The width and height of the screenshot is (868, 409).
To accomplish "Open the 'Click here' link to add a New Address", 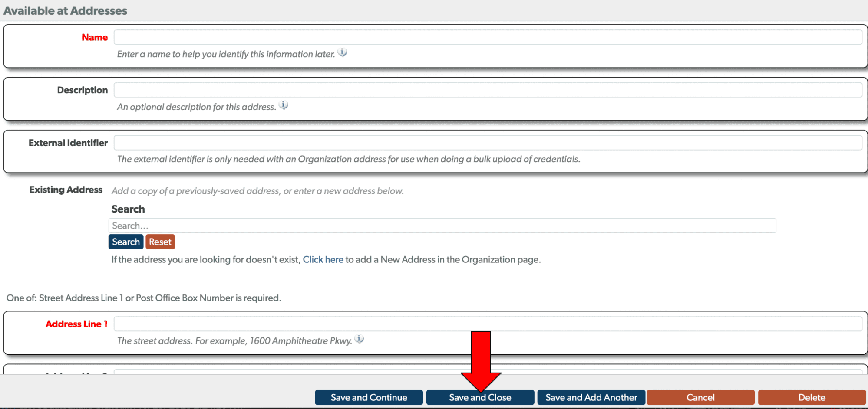I will tap(323, 259).
